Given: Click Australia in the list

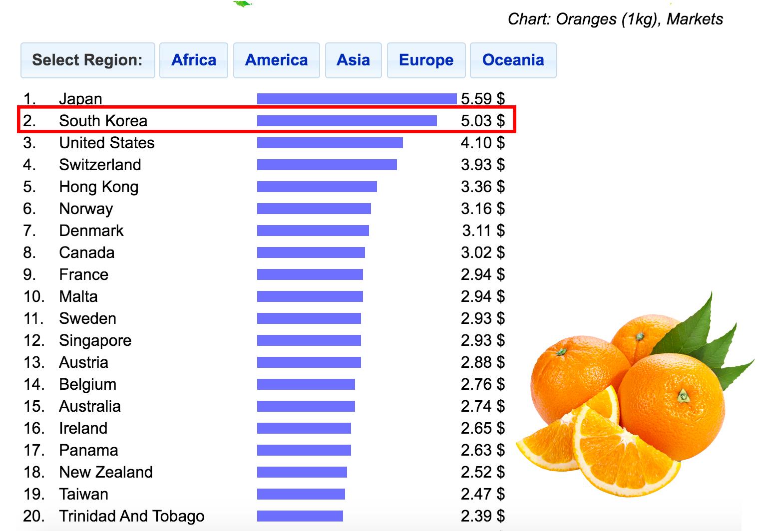Looking at the screenshot, I should tap(90, 406).
